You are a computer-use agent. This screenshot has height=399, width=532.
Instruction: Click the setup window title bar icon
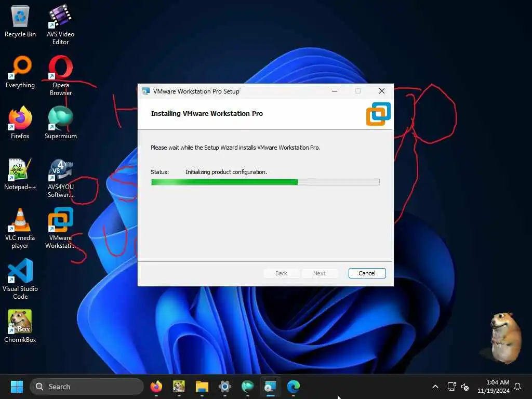(x=146, y=91)
